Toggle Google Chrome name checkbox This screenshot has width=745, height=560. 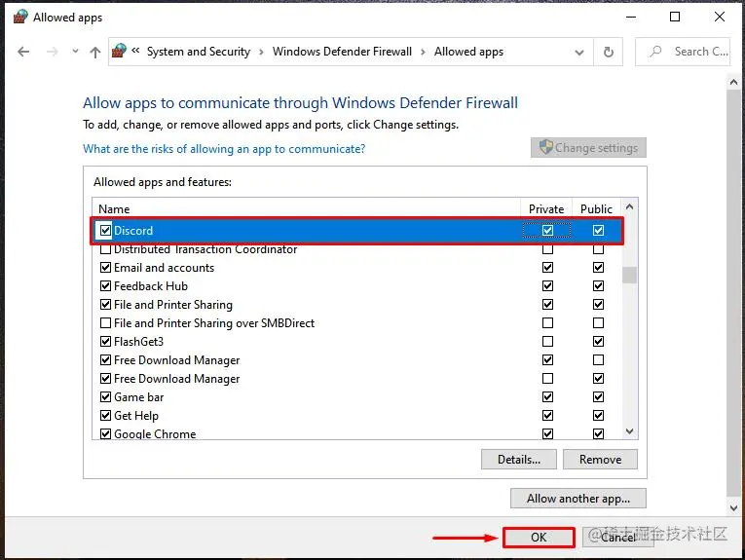105,433
